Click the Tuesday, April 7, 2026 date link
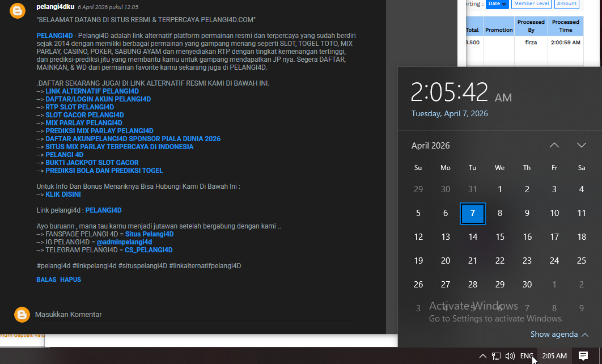602x364 pixels. pyautogui.click(x=450, y=113)
